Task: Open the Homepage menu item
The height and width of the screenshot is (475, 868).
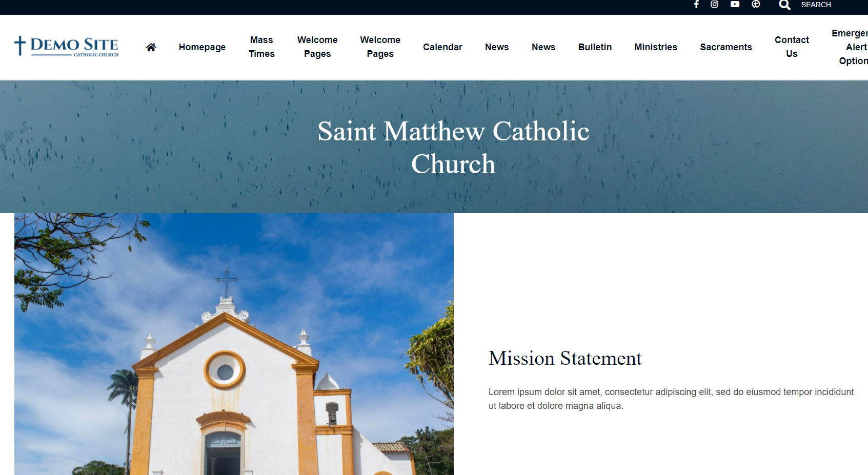Action: coord(202,47)
